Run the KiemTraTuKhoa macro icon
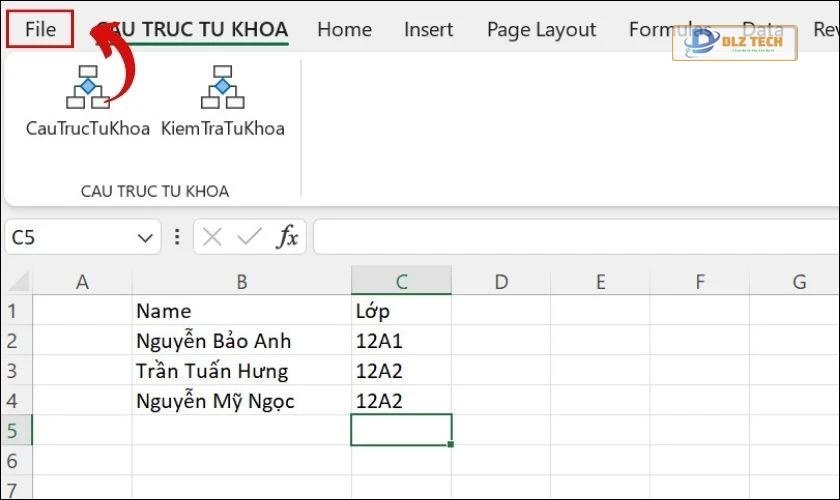Screen dimensions: 840x500 pyautogui.click(x=222, y=88)
